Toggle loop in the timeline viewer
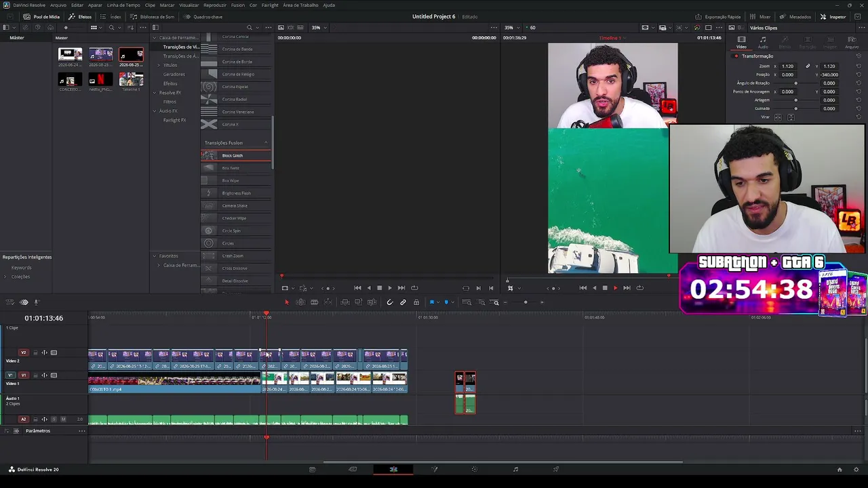This screenshot has width=868, height=488. (x=639, y=288)
